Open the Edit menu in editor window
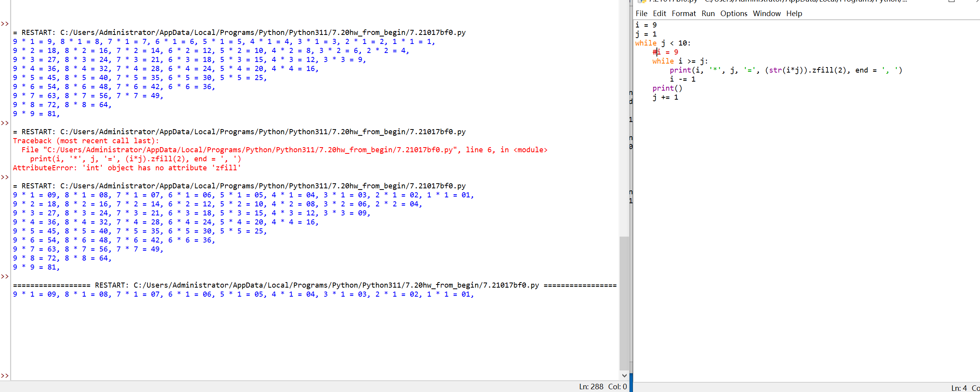 pyautogui.click(x=660, y=14)
